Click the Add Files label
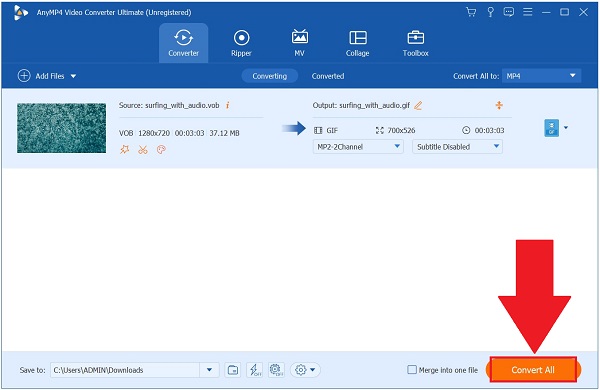This screenshot has width=600, height=390. [50, 76]
